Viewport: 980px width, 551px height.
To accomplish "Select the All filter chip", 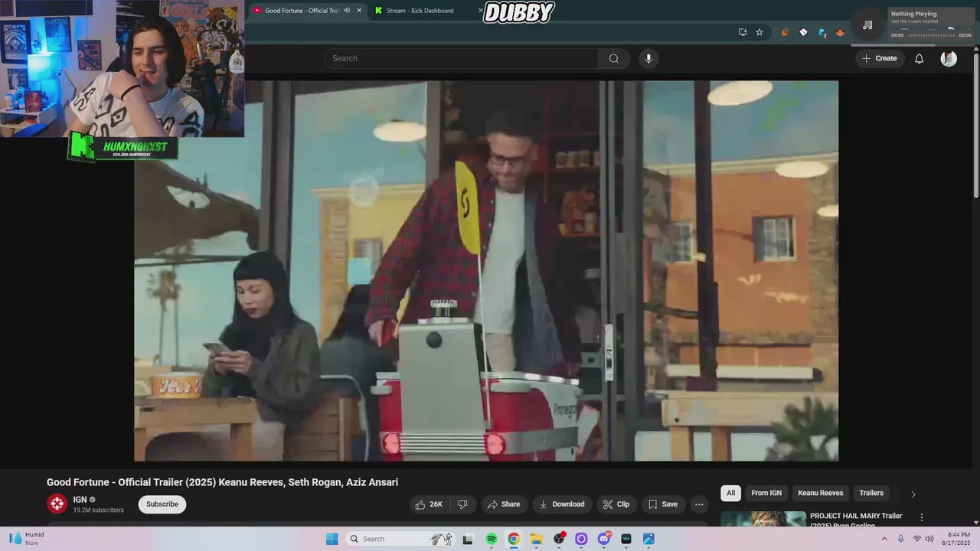I will [x=730, y=493].
